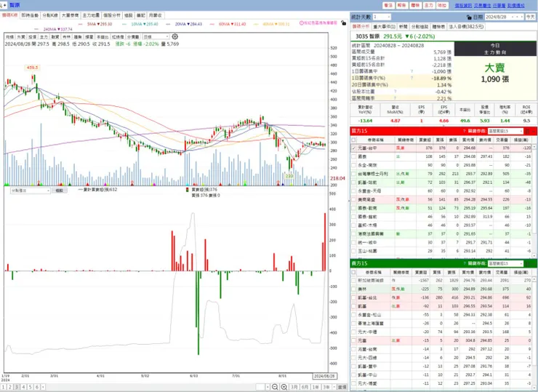Click the icon at right of 賣方15 header
The height and width of the screenshot is (392, 538).
click(x=528, y=263)
